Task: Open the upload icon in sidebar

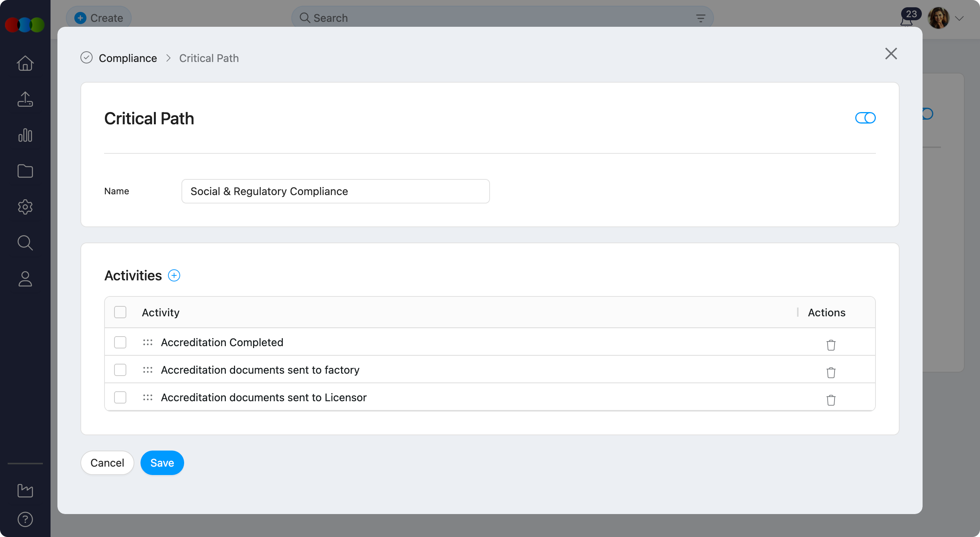Action: click(x=25, y=99)
